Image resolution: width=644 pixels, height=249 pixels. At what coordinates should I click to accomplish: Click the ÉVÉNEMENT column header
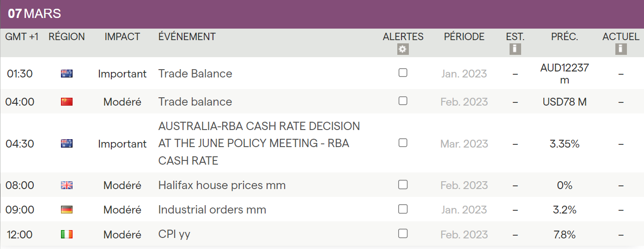pos(187,37)
